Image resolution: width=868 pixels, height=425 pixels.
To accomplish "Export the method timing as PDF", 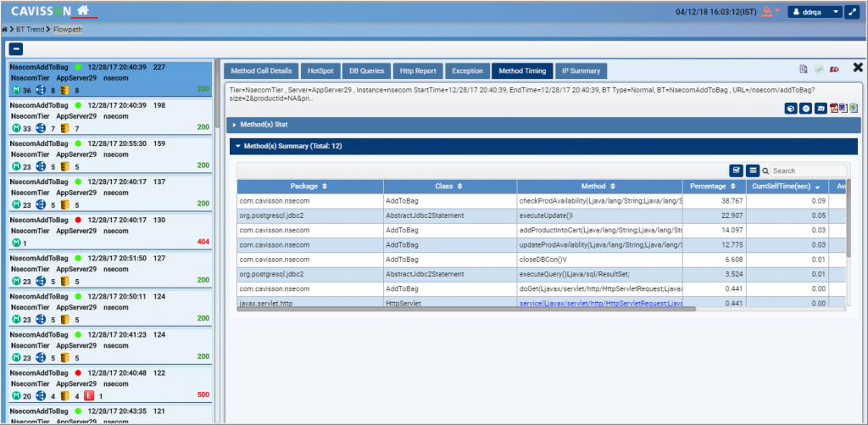I will pyautogui.click(x=833, y=108).
